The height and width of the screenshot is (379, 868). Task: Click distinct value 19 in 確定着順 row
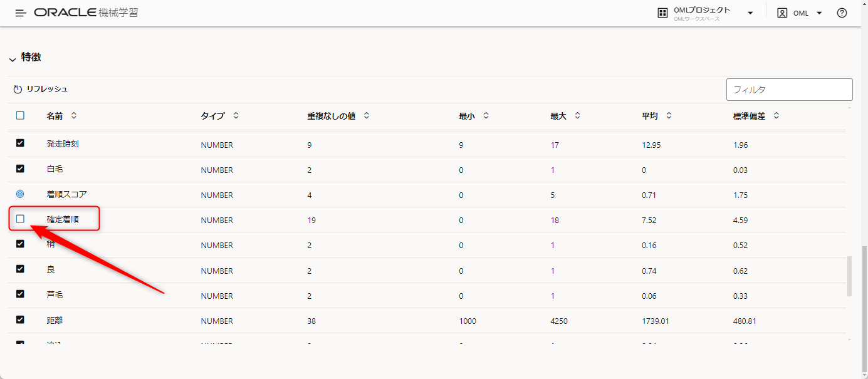pos(311,221)
